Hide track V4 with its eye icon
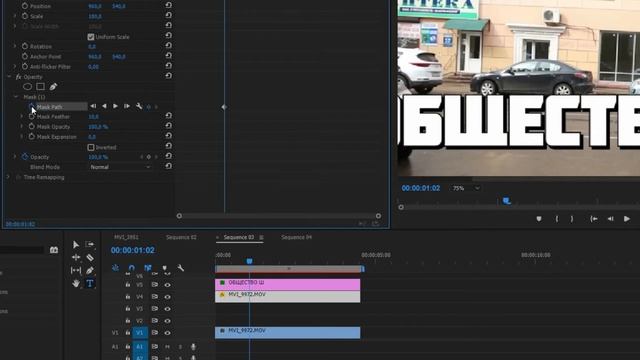The width and height of the screenshot is (640, 360). pos(167,297)
